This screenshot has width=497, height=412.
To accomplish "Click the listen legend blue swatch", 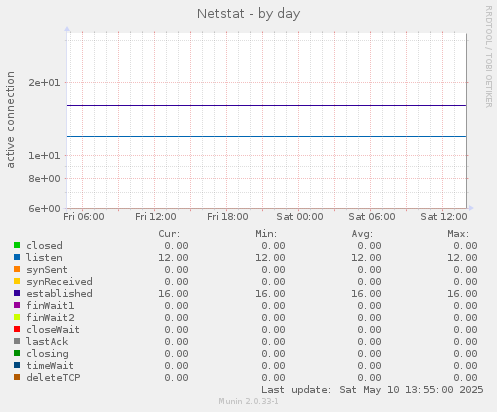I will (x=17, y=257).
